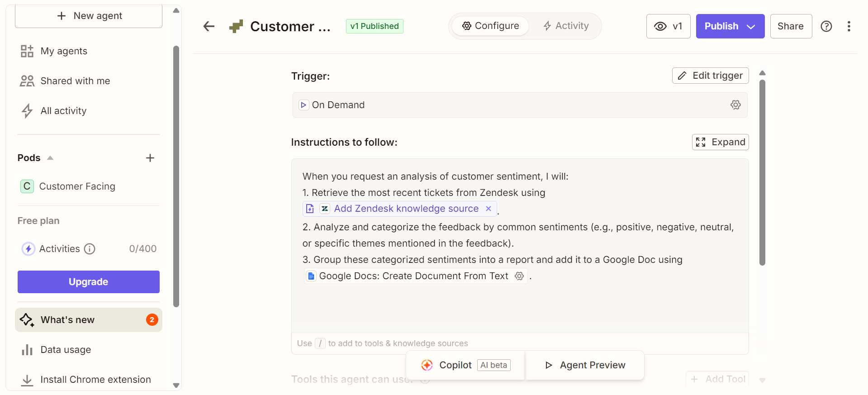Toggle the v1 preview eye button
868x395 pixels.
click(668, 26)
